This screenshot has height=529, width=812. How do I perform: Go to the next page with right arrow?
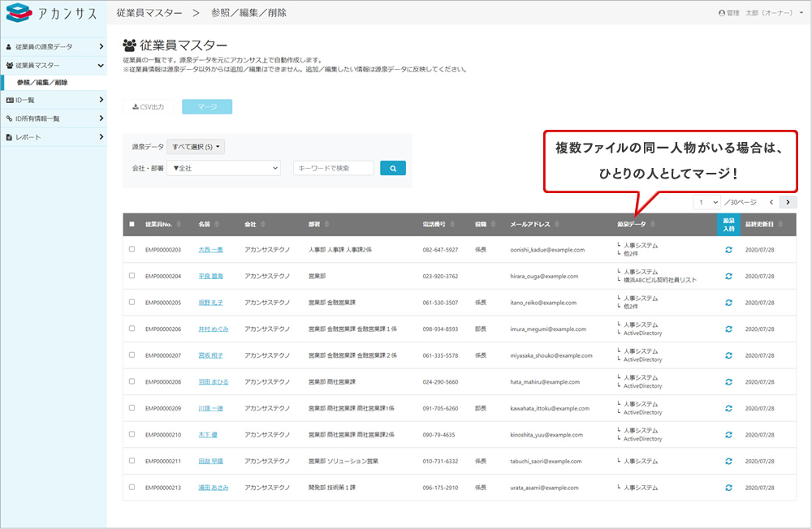(787, 201)
